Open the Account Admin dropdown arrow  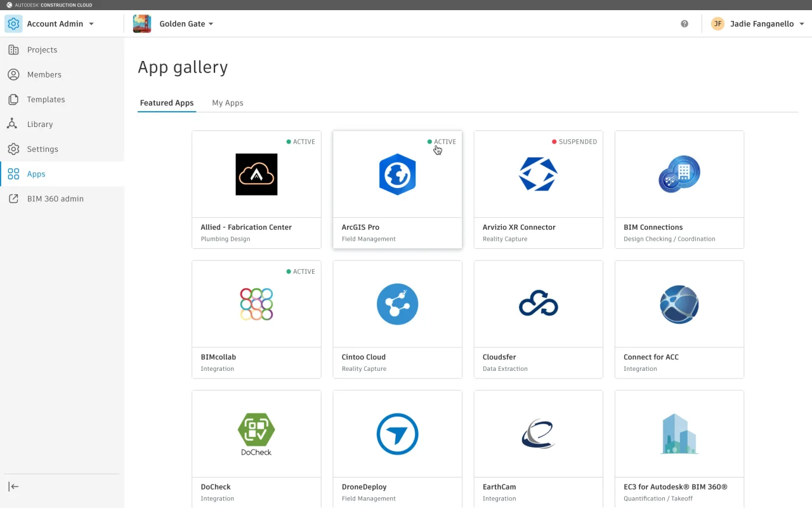pyautogui.click(x=91, y=24)
